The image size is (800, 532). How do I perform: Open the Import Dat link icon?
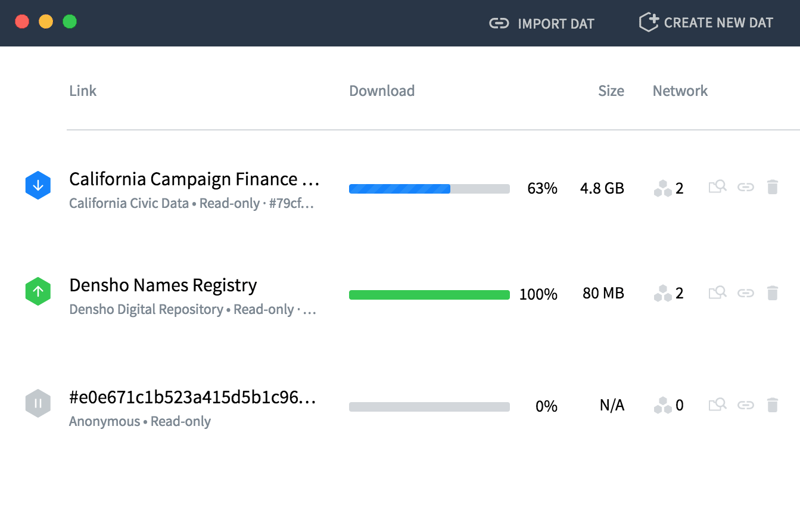(499, 23)
